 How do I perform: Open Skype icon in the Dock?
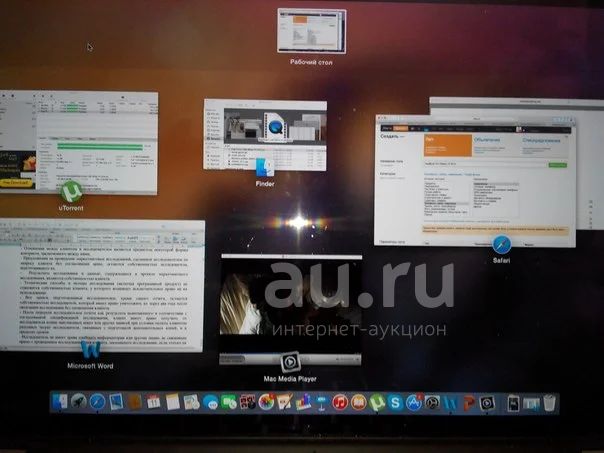click(396, 402)
